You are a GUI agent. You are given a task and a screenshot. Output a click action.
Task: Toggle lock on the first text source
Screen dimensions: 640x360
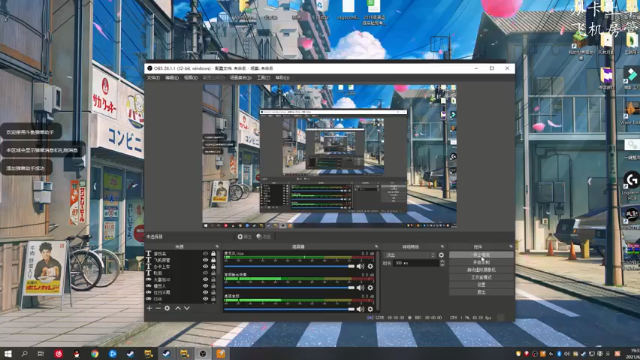pyautogui.click(x=213, y=253)
